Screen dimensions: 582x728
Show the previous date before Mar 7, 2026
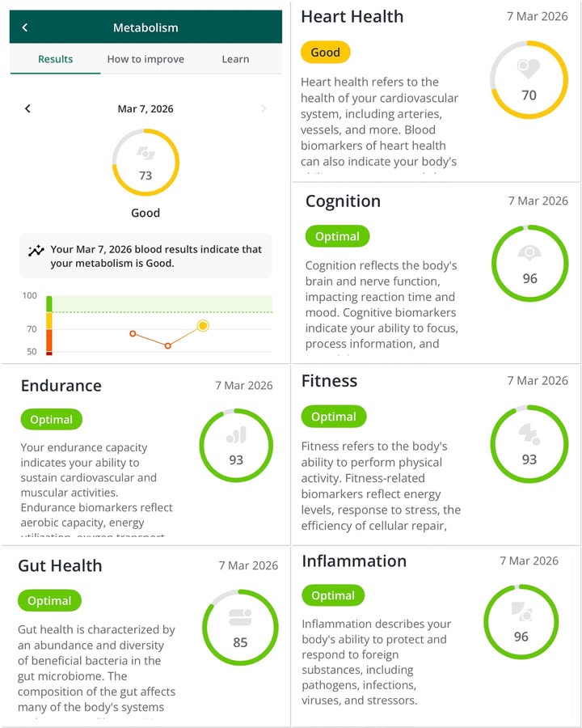[27, 108]
